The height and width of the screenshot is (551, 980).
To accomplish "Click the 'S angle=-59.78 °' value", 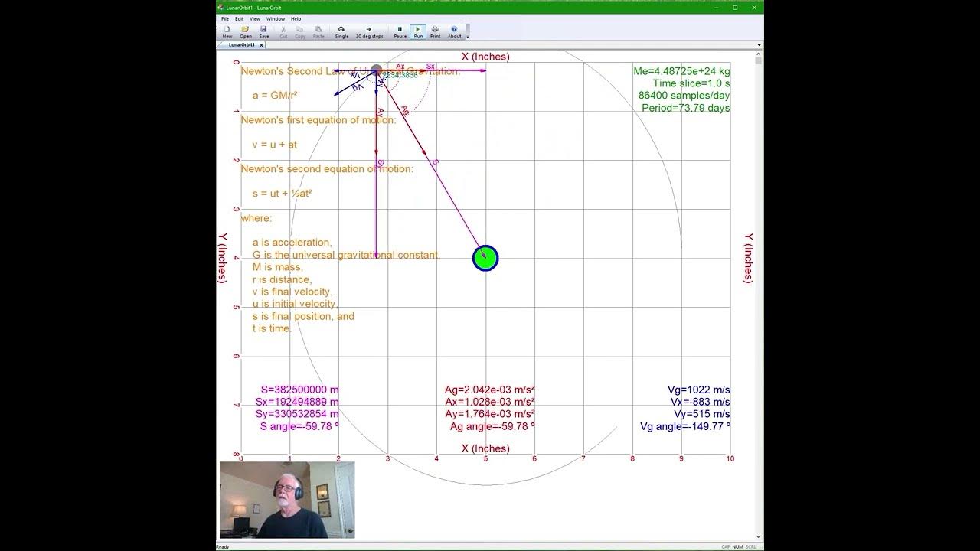I will coord(299,426).
